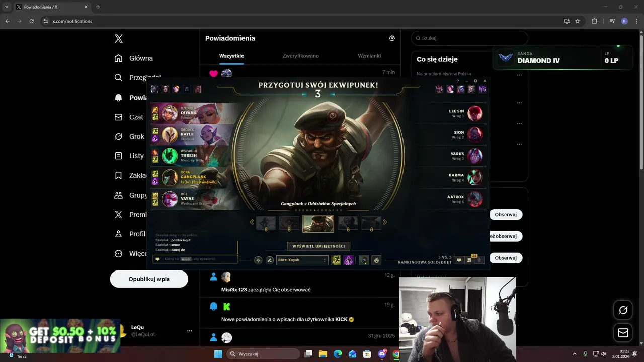
Task: Show hidden system tray icons
Action: [574, 354]
